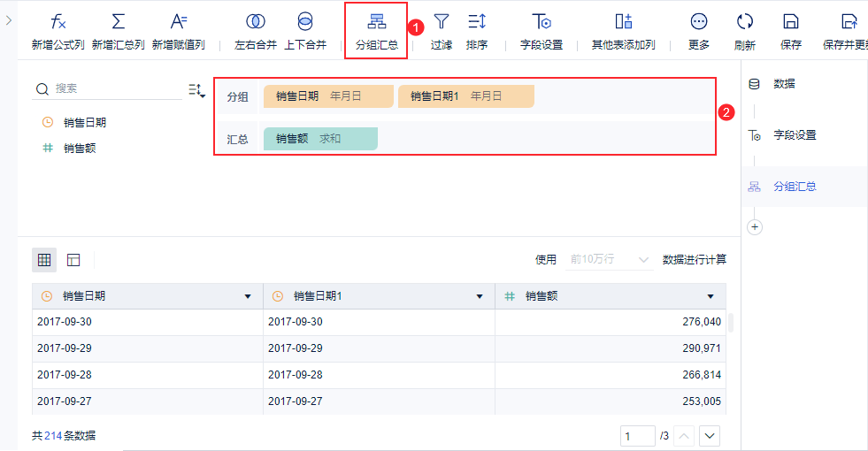Click the 新增公式列 formula column icon
The image size is (868, 451).
[58, 21]
